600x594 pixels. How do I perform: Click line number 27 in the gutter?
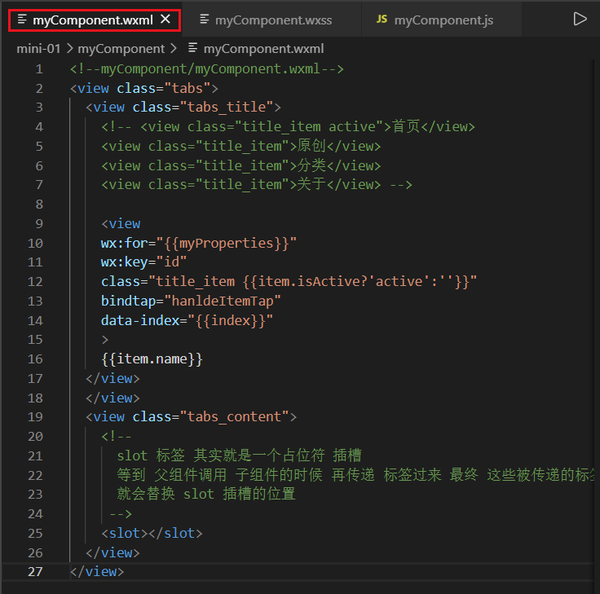pyautogui.click(x=35, y=571)
